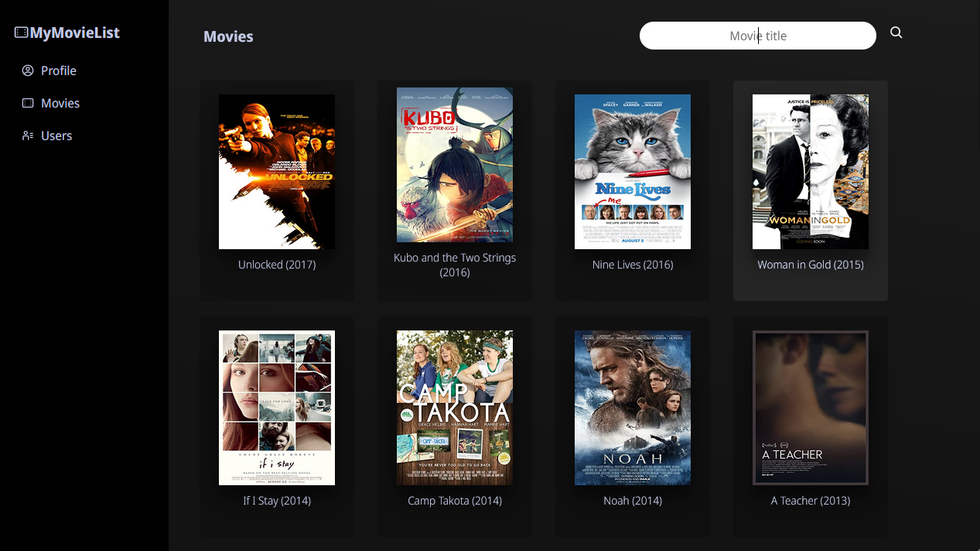The width and height of the screenshot is (980, 551).
Task: Click the "If I Stay (2014)" title
Action: pyautogui.click(x=277, y=501)
